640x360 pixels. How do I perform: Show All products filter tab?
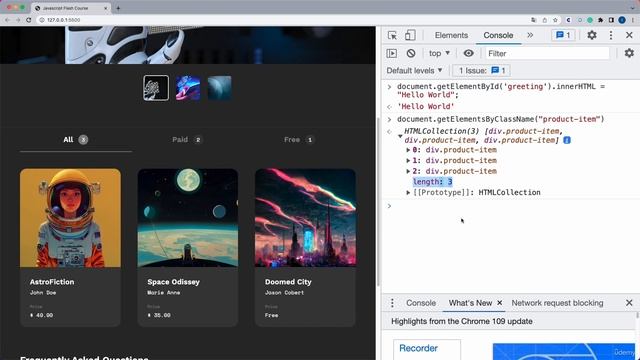(x=76, y=140)
